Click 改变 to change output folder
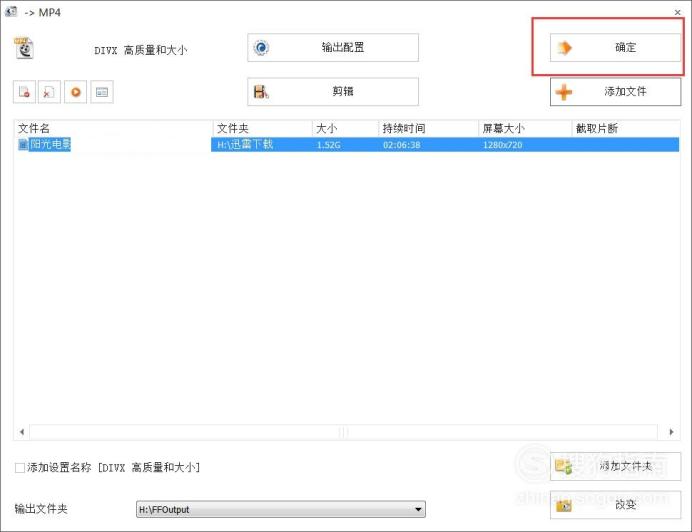The height and width of the screenshot is (532, 692). click(x=615, y=505)
